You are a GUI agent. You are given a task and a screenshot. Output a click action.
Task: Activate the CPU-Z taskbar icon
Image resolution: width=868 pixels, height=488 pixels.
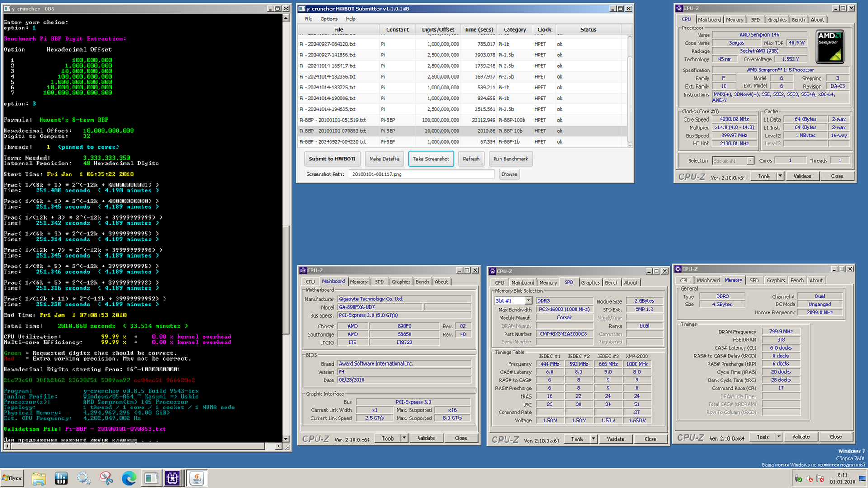(173, 478)
